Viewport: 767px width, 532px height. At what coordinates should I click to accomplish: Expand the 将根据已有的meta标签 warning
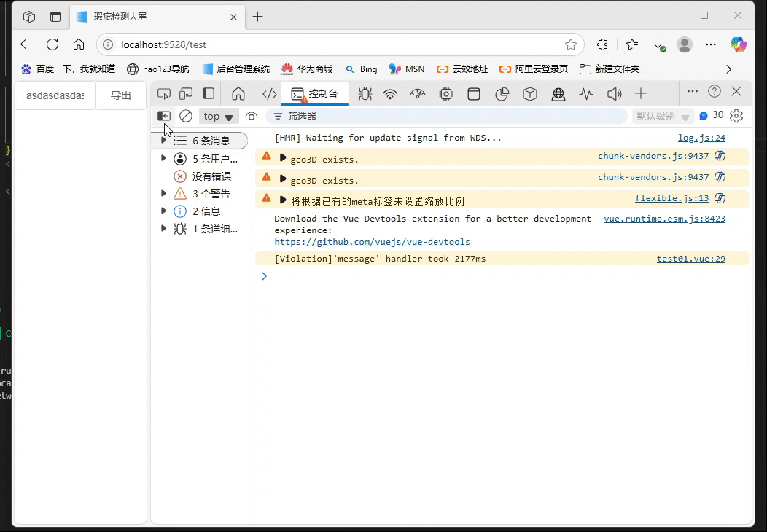pos(282,200)
